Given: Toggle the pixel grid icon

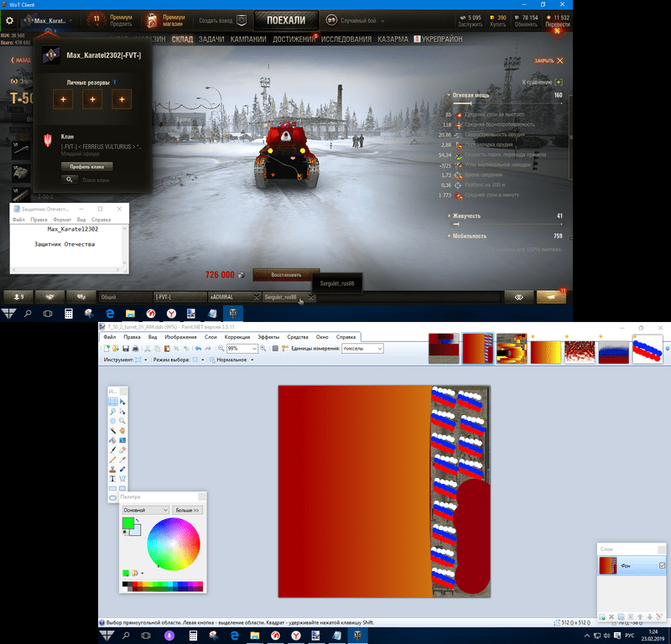Looking at the screenshot, I should click(x=276, y=349).
